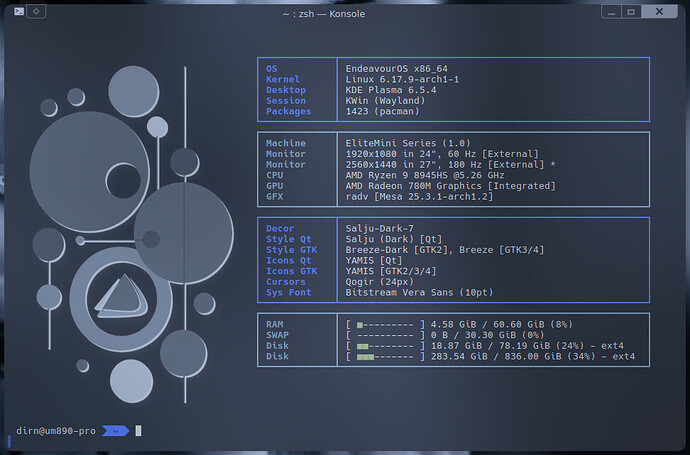Click the 34% Disk usage bar
Image resolution: width=690 pixels, height=455 pixels.
pos(385,357)
